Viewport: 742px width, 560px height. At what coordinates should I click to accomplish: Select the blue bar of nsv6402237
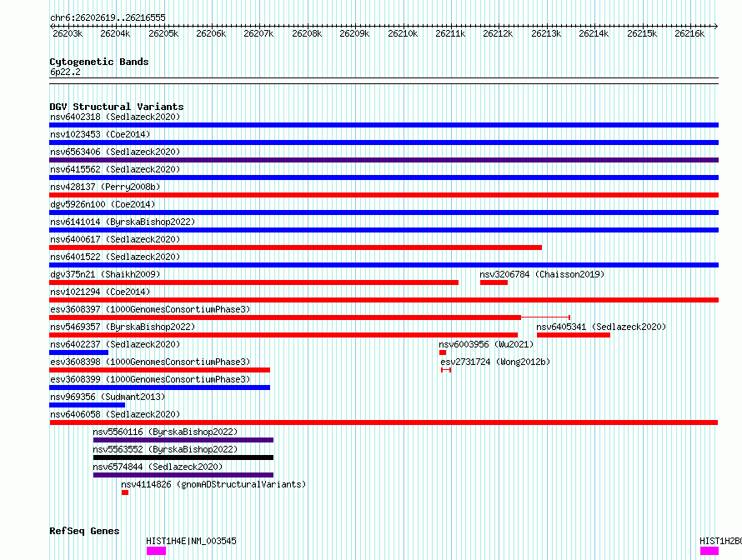point(78,352)
